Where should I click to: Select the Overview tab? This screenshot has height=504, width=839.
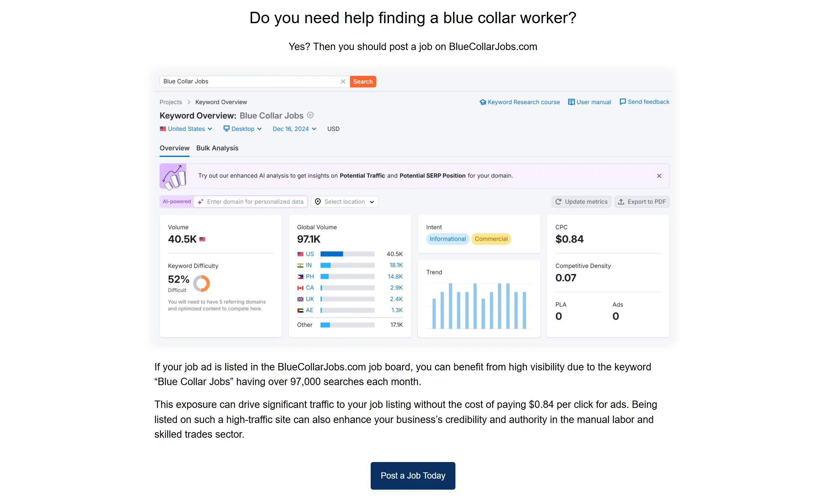(174, 148)
